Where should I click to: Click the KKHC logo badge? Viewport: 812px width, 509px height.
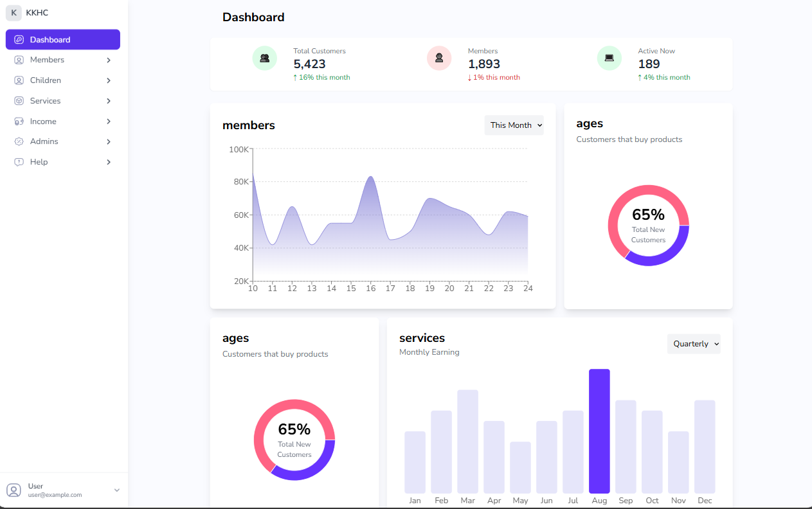click(14, 13)
